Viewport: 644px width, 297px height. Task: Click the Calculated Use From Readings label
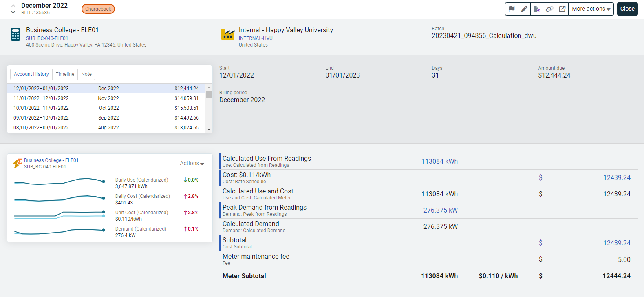(x=267, y=159)
